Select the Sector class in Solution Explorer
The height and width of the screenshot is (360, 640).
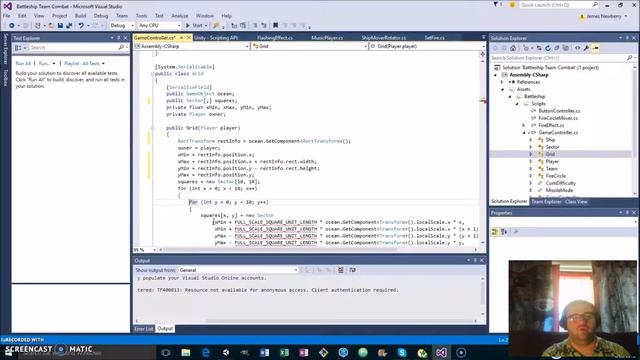(552, 147)
